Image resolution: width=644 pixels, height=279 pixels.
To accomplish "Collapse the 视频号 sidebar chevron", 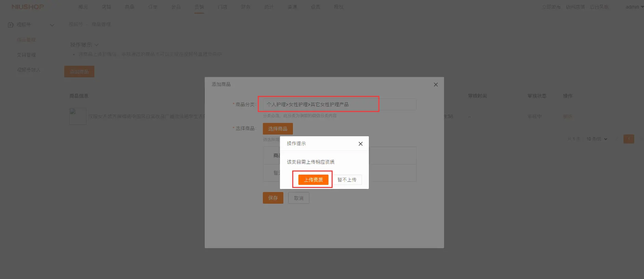I will (52, 25).
